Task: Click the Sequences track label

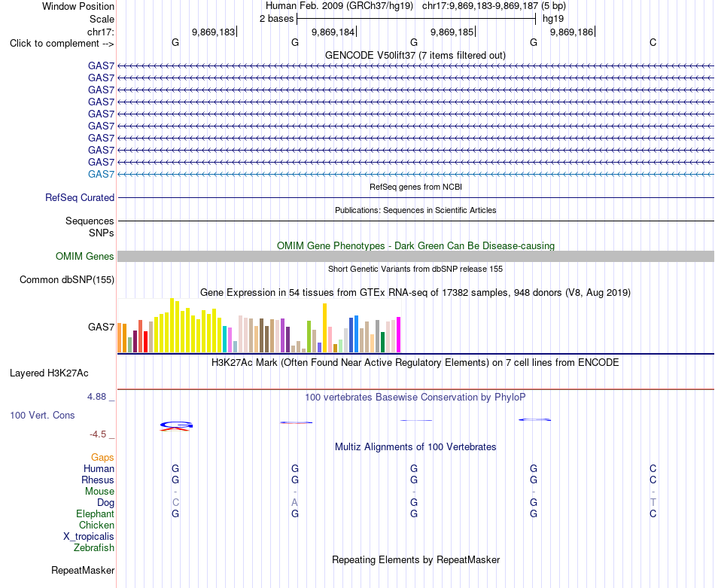Action: [x=90, y=221]
